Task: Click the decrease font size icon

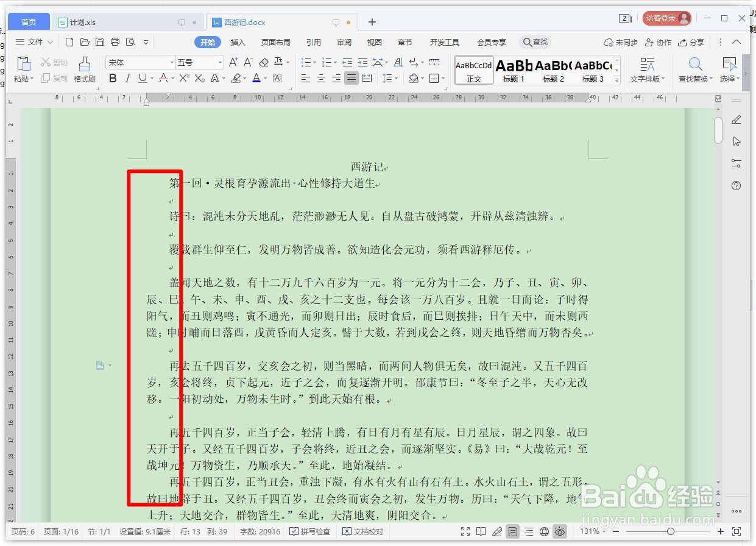Action: [x=248, y=62]
